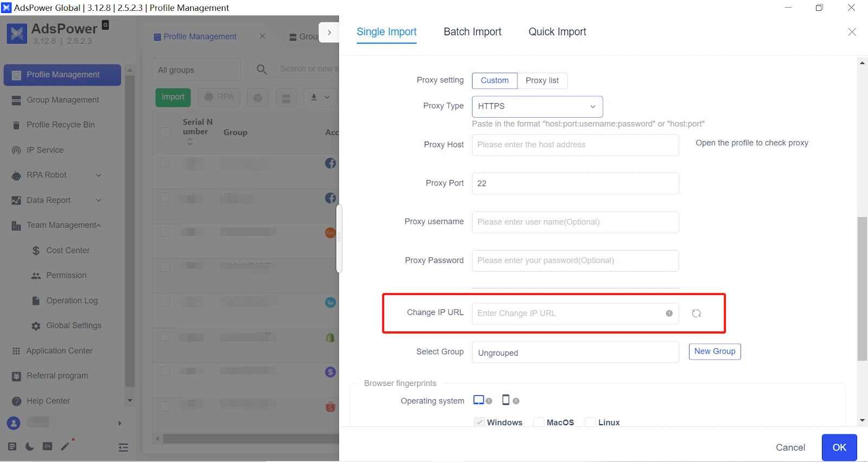Select the Custom proxy setting option
This screenshot has height=462, width=868.
(x=495, y=80)
